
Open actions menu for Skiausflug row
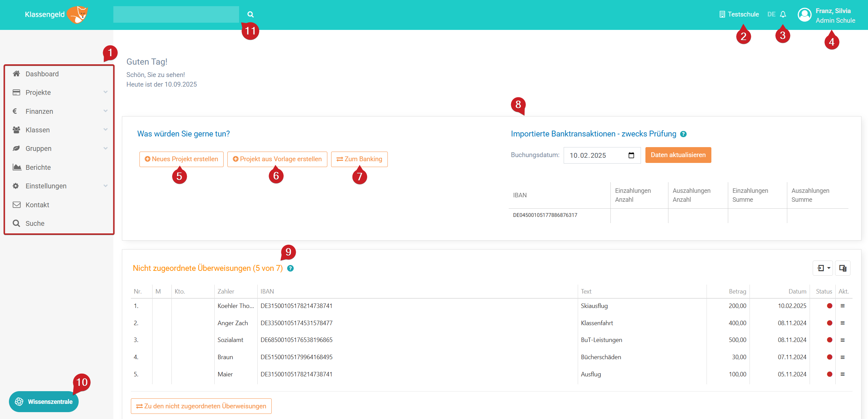pos(843,306)
